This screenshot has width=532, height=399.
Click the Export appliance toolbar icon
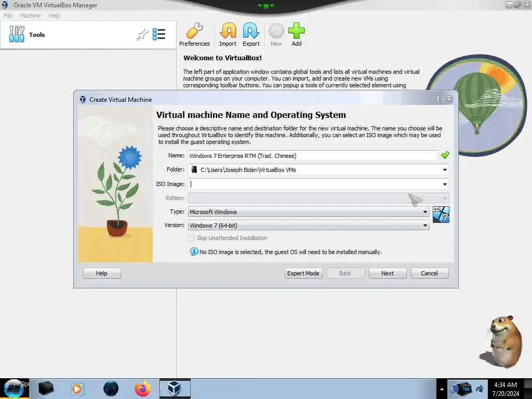[251, 35]
